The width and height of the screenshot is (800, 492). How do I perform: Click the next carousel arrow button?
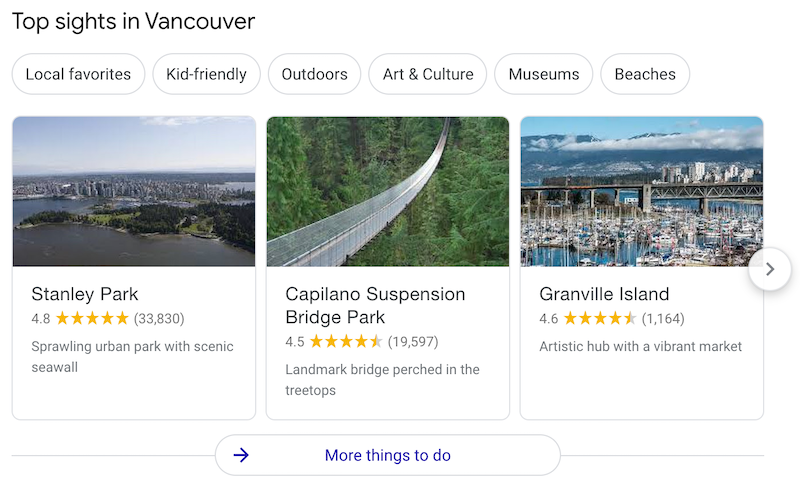coord(770,269)
